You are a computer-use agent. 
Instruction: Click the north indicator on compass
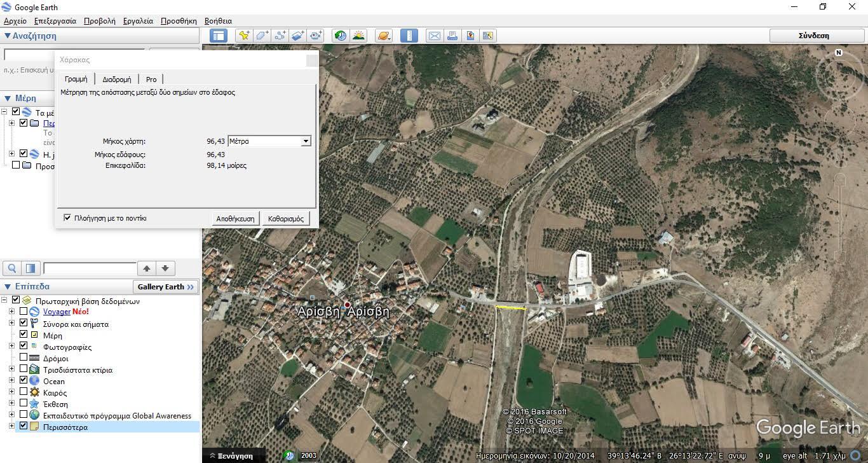839,53
